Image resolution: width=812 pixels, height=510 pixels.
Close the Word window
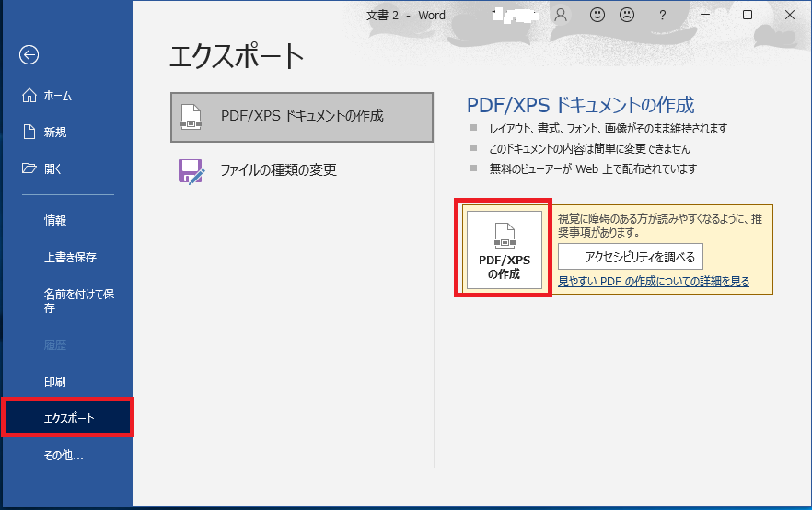(790, 15)
